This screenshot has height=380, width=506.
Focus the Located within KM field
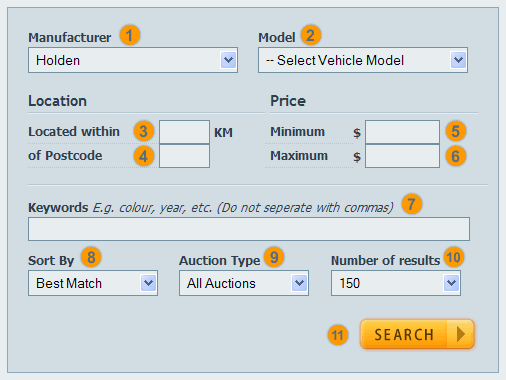184,132
